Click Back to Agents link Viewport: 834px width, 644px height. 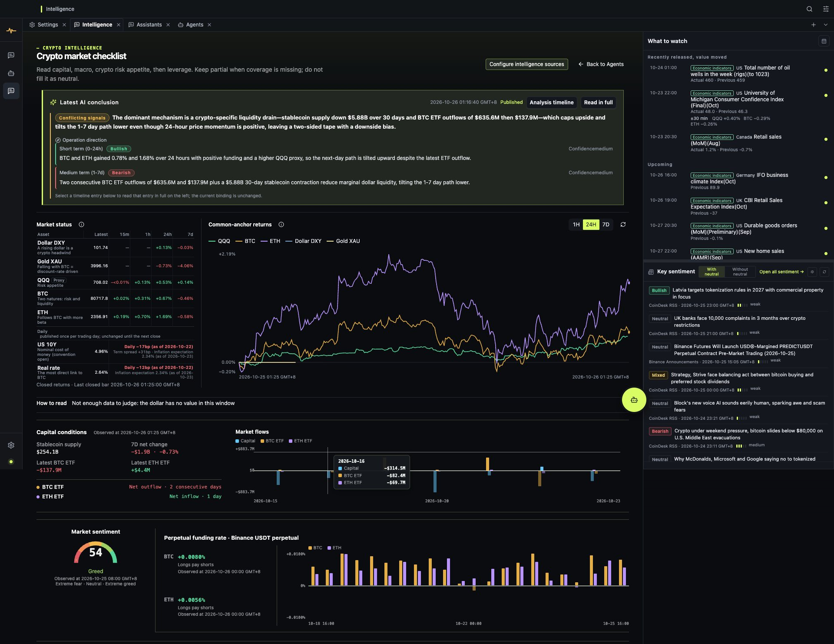tap(601, 64)
